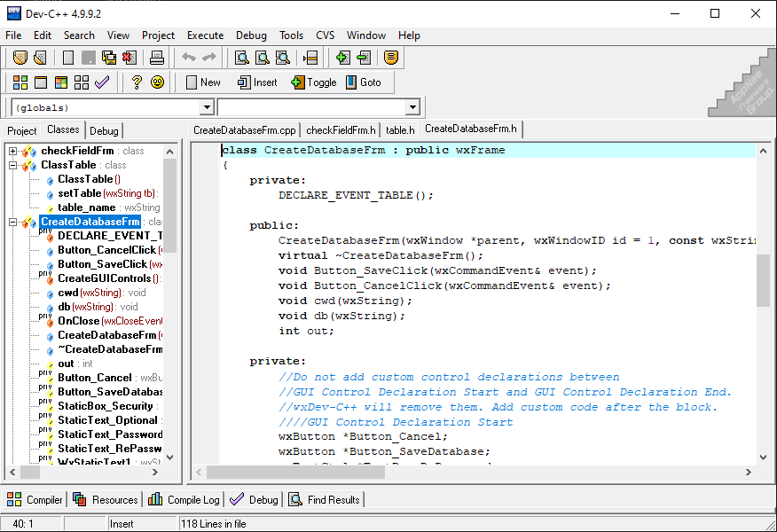The width and height of the screenshot is (777, 532).
Task: Expand the checkFieldFrm class node
Action: tap(13, 151)
